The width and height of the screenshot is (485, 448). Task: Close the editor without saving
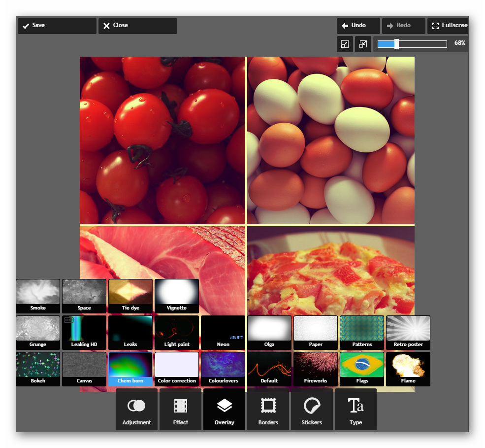click(137, 26)
